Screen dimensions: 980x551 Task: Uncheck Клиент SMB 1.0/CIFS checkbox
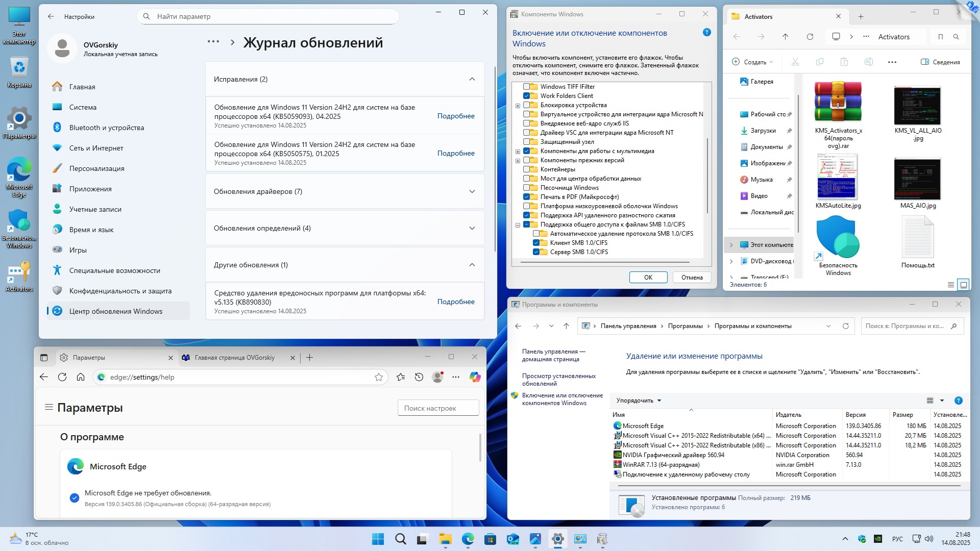coord(536,243)
